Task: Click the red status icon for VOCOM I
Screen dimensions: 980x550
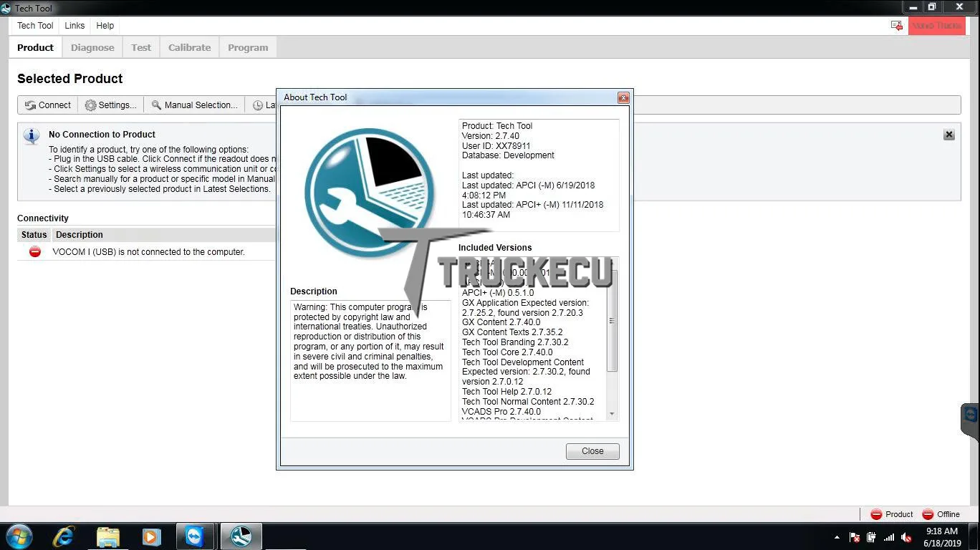Action: (34, 251)
